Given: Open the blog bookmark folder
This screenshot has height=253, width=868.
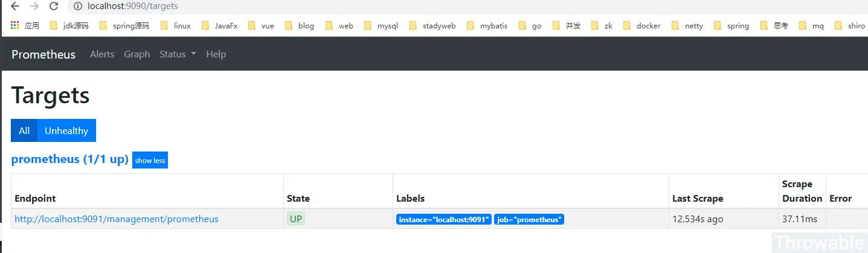Looking at the screenshot, I should click(299, 25).
